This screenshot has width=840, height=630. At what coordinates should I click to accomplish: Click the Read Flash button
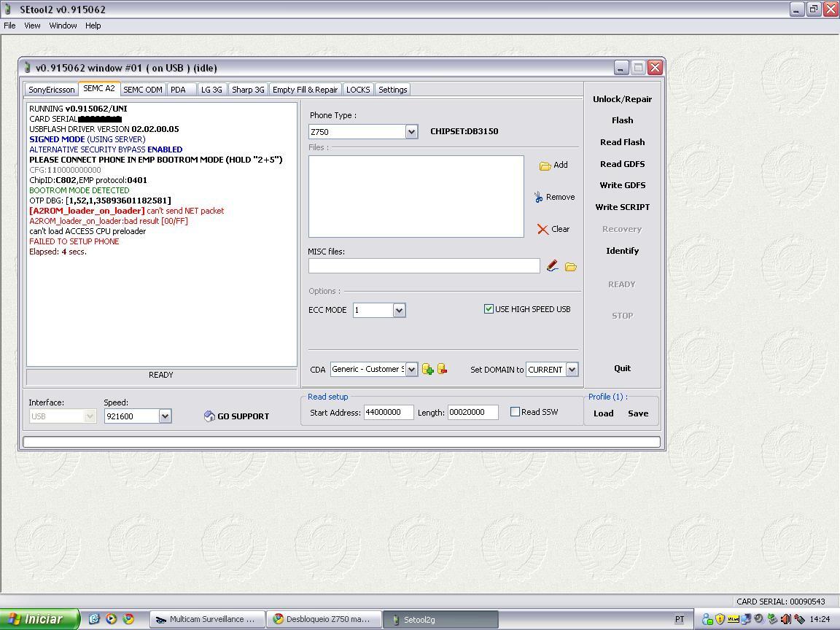click(622, 142)
